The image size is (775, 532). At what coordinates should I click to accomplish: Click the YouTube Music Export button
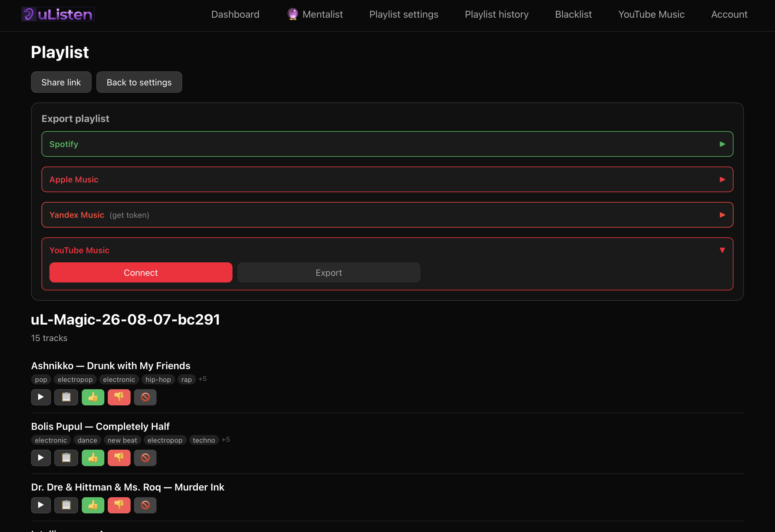pos(329,273)
